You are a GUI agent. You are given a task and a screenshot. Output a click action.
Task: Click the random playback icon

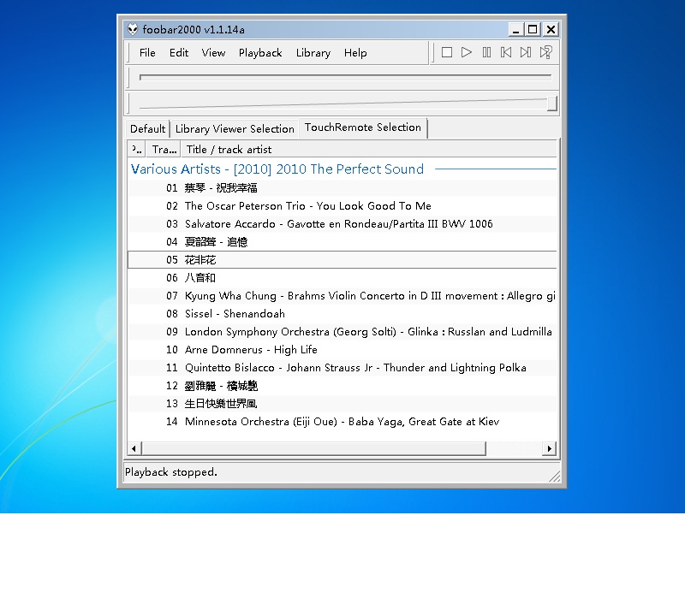tap(545, 53)
